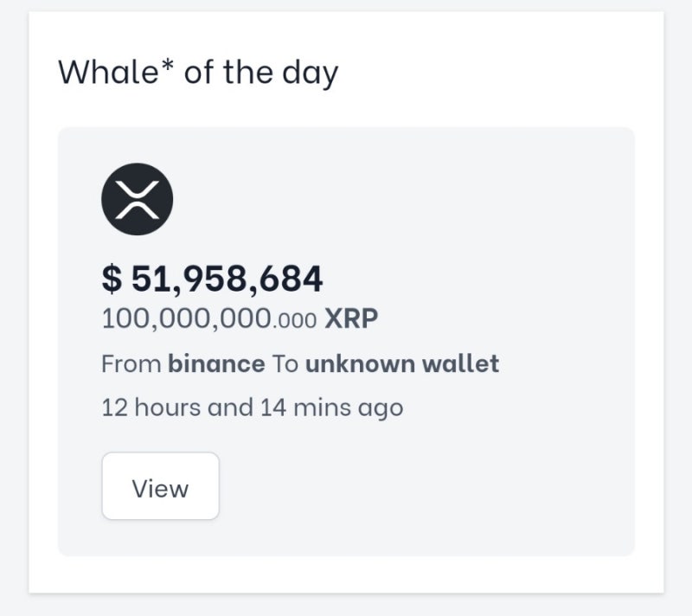Click the bold XRP ticker label
The height and width of the screenshot is (616, 692).
pyautogui.click(x=351, y=318)
